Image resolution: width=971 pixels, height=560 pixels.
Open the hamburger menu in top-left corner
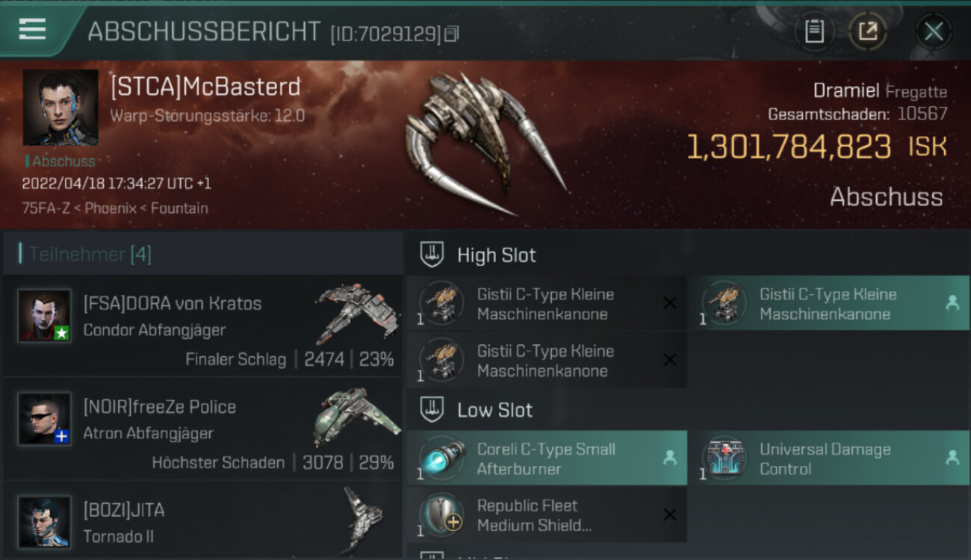[32, 29]
